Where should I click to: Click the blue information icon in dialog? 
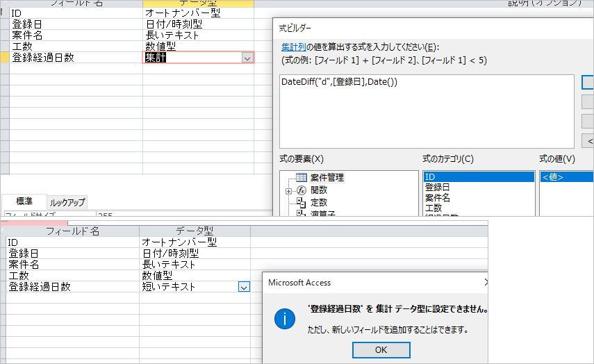coord(285,319)
